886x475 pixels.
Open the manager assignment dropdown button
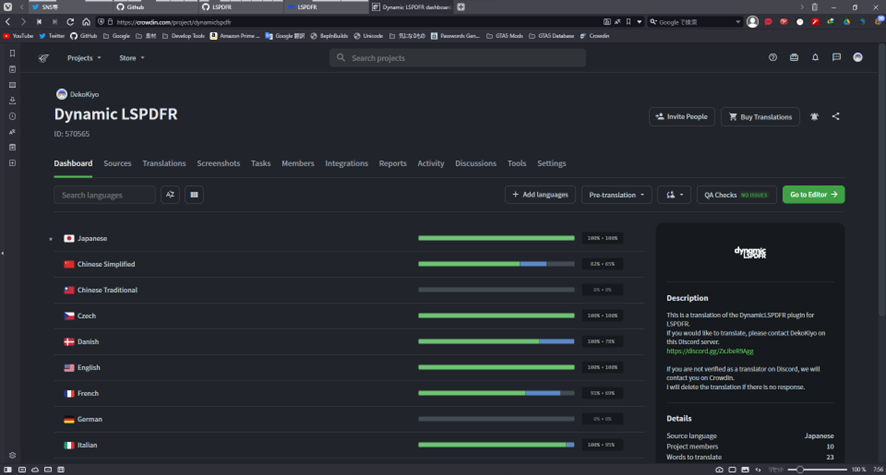pos(674,194)
